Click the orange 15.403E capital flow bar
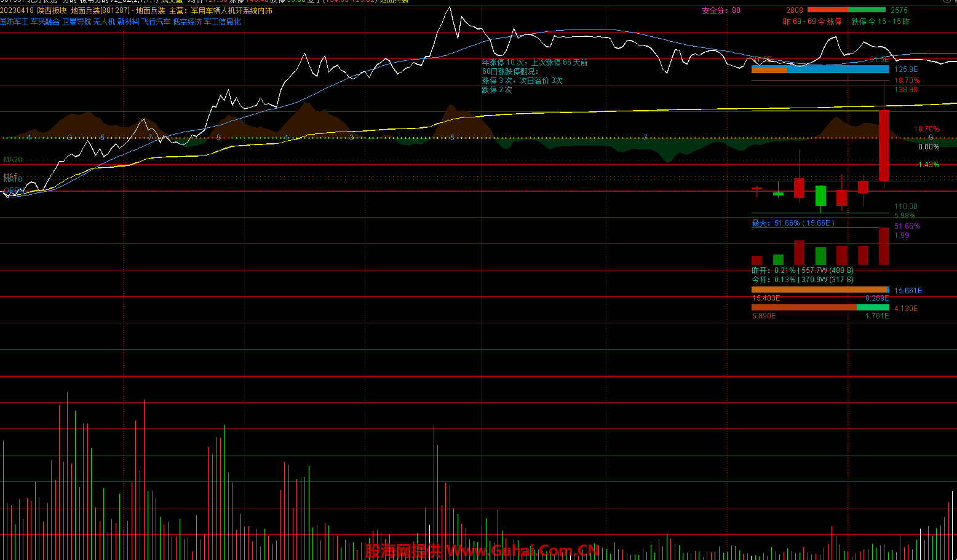Viewport: 957px width, 560px height. [x=818, y=290]
